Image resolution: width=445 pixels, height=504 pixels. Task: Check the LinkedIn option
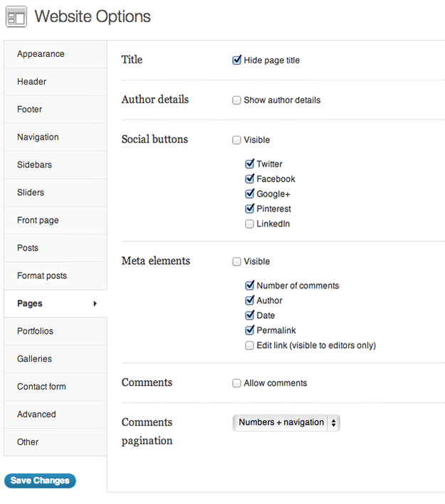tap(249, 224)
